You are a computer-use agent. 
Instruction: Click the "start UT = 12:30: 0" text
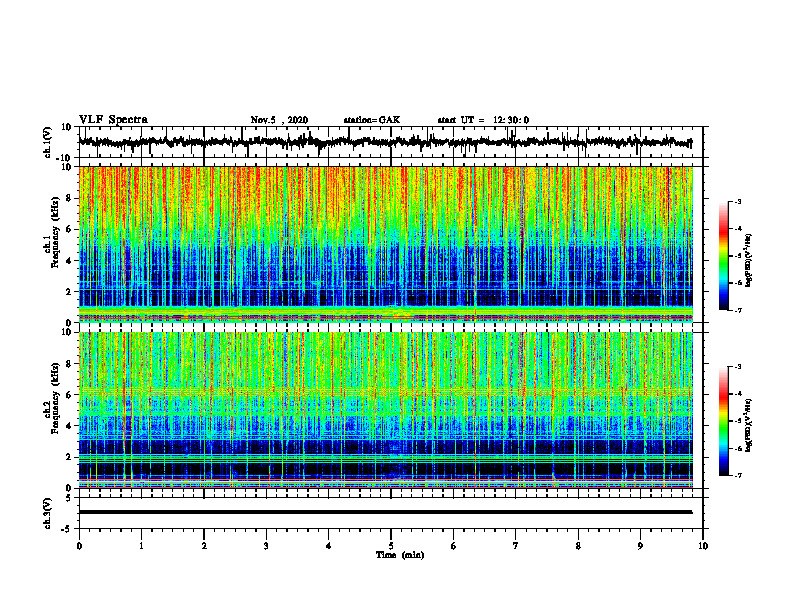(483, 120)
